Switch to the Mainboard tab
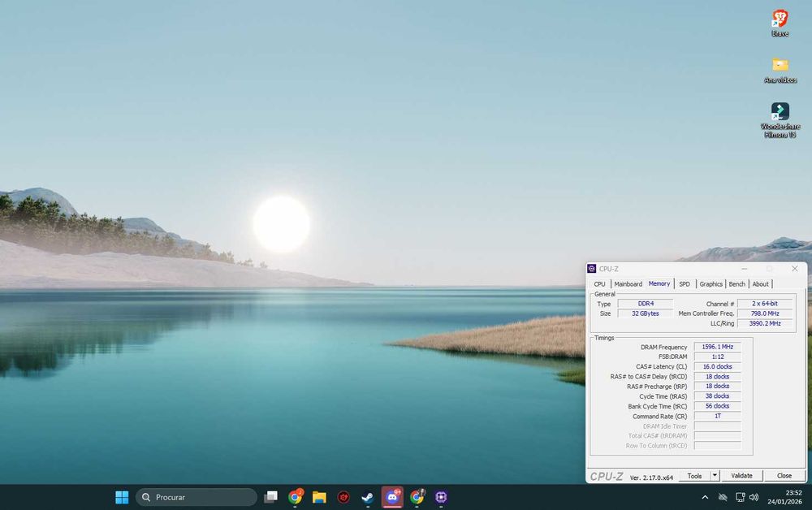The width and height of the screenshot is (812, 510). 628,284
